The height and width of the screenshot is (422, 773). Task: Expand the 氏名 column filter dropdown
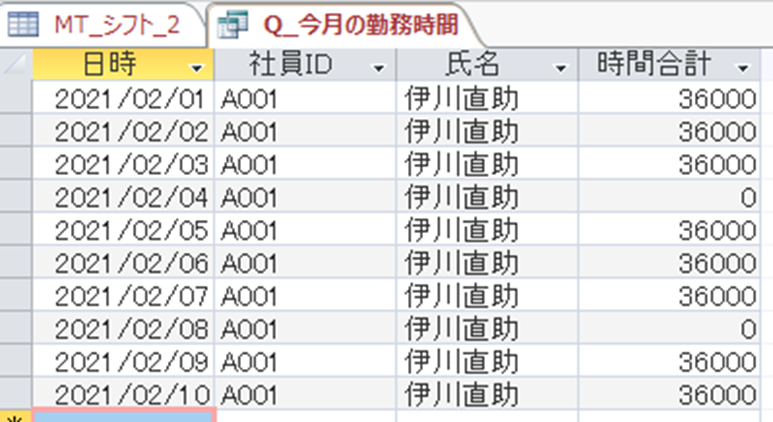click(x=560, y=67)
